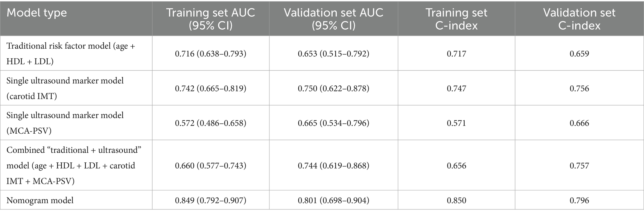Select the Nomogram model row label
Viewport: 644px width, 215px height.
point(40,200)
